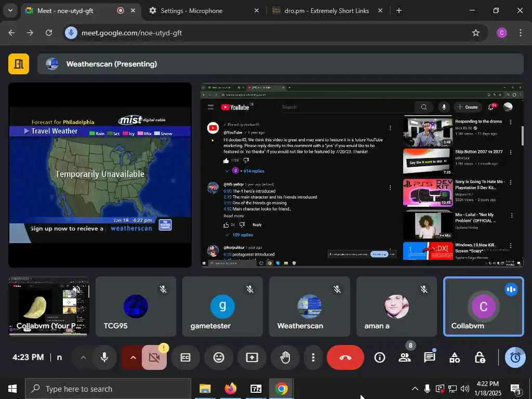Turn on closed captions
532x399 pixels.
click(x=185, y=357)
